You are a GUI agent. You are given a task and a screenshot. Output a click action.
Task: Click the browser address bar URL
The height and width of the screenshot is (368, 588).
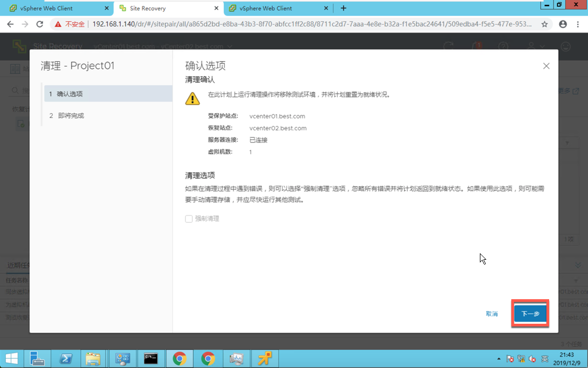(x=312, y=24)
